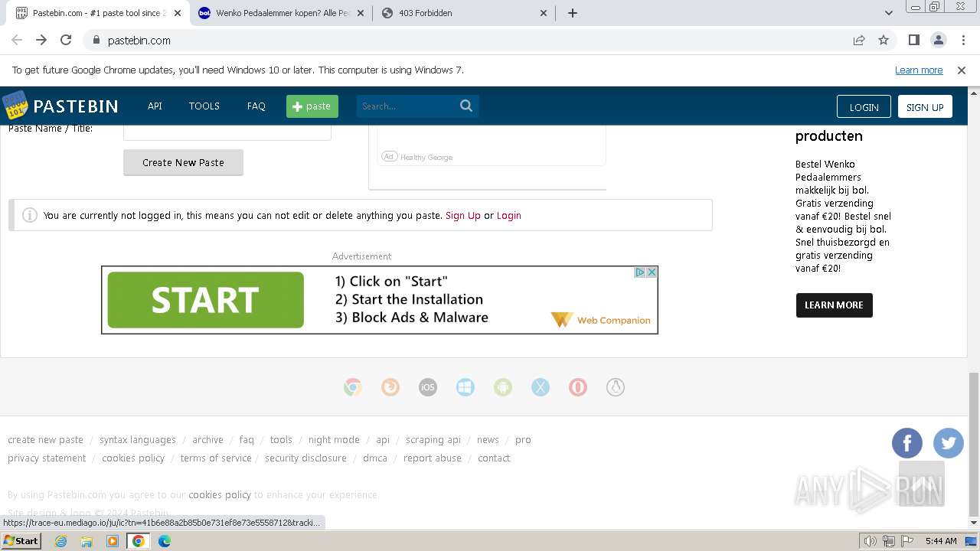
Task: Switch to the 403 Forbidden tab
Action: tap(465, 13)
